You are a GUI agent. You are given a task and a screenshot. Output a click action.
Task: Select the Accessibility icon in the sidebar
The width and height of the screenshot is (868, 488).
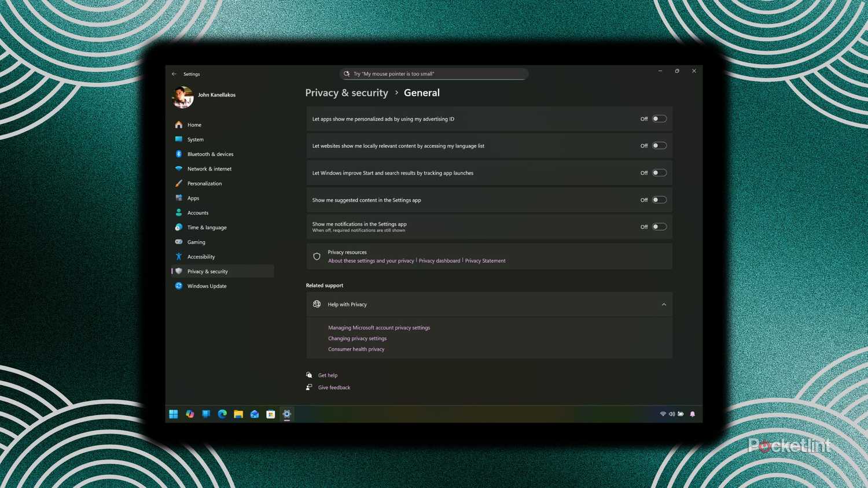(179, 256)
